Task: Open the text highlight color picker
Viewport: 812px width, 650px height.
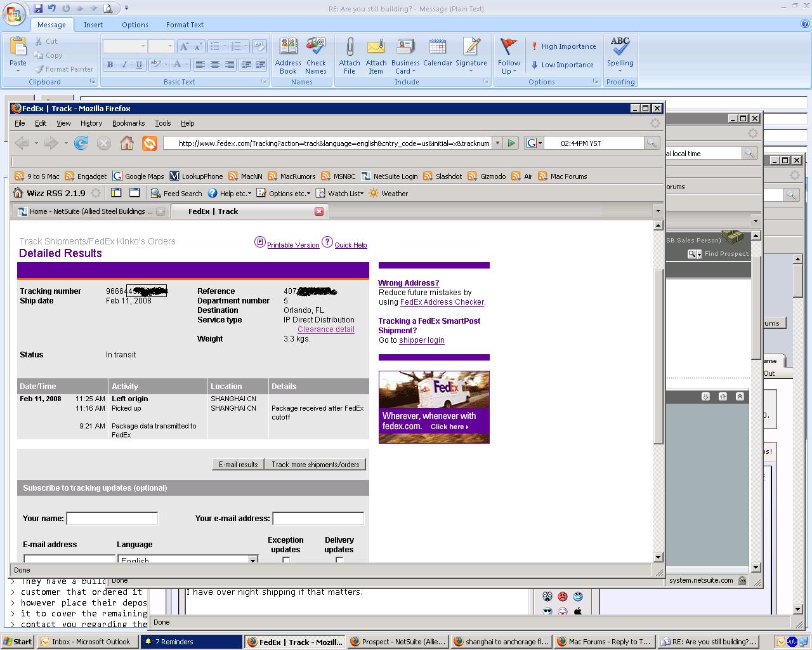Action: [157, 64]
